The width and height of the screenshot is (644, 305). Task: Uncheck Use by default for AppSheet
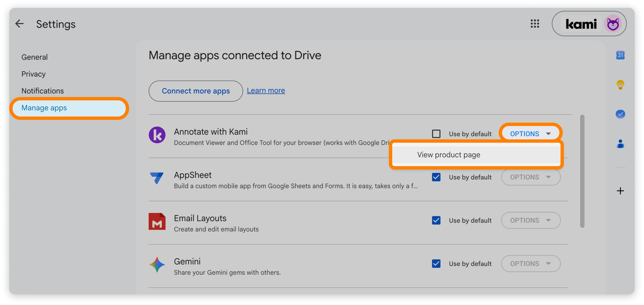coord(436,177)
